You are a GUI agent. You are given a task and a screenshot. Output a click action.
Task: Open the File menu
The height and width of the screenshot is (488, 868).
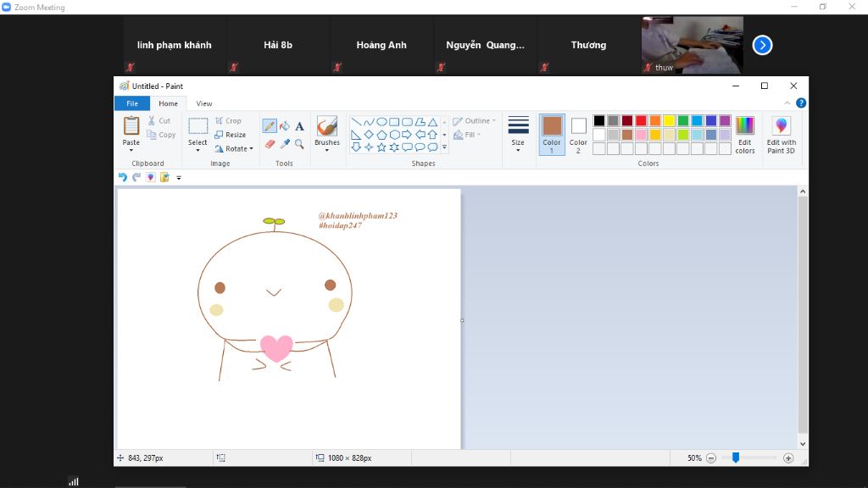point(132,103)
